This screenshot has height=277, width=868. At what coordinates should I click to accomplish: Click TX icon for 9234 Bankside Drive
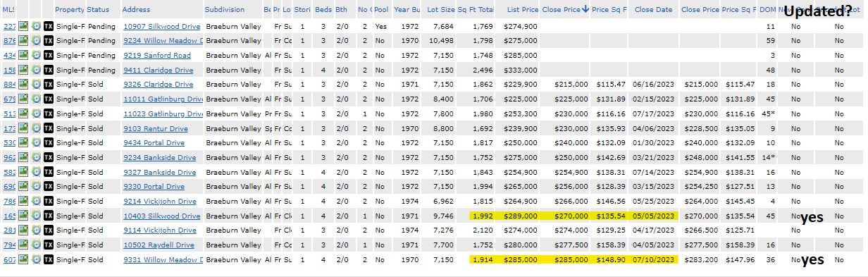pos(49,158)
